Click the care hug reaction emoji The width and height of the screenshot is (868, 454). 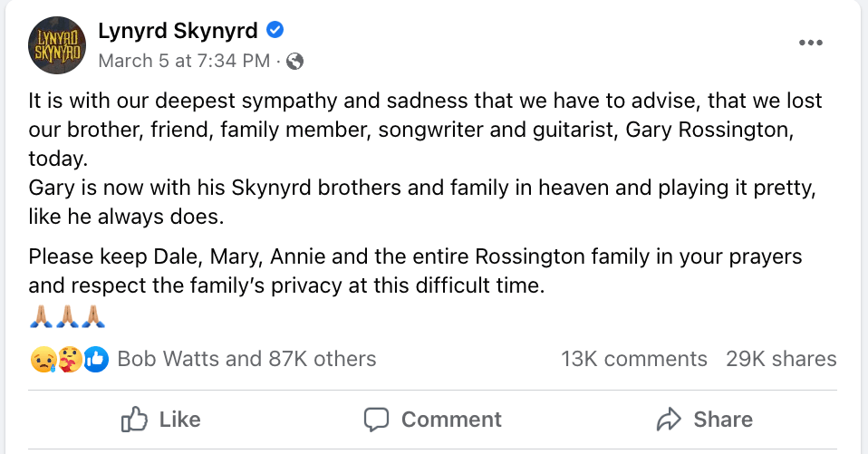click(70, 359)
